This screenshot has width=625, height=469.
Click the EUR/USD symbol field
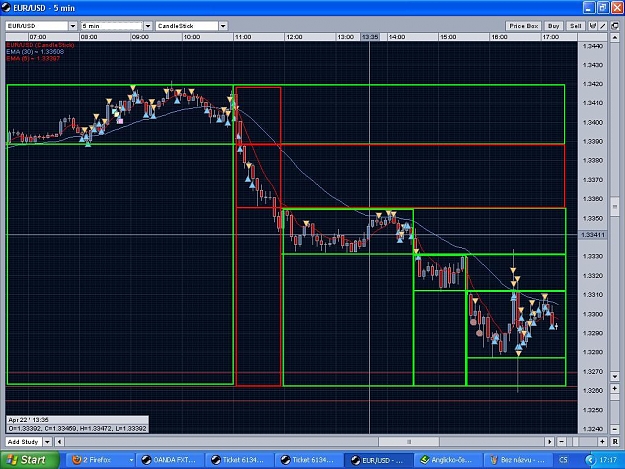pyautogui.click(x=37, y=26)
